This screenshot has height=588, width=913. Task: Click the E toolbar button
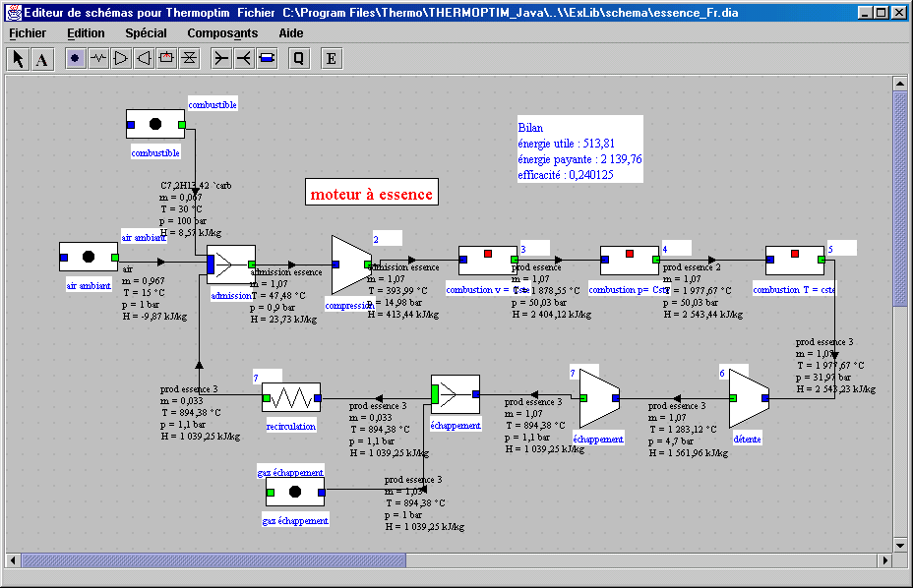pyautogui.click(x=332, y=58)
